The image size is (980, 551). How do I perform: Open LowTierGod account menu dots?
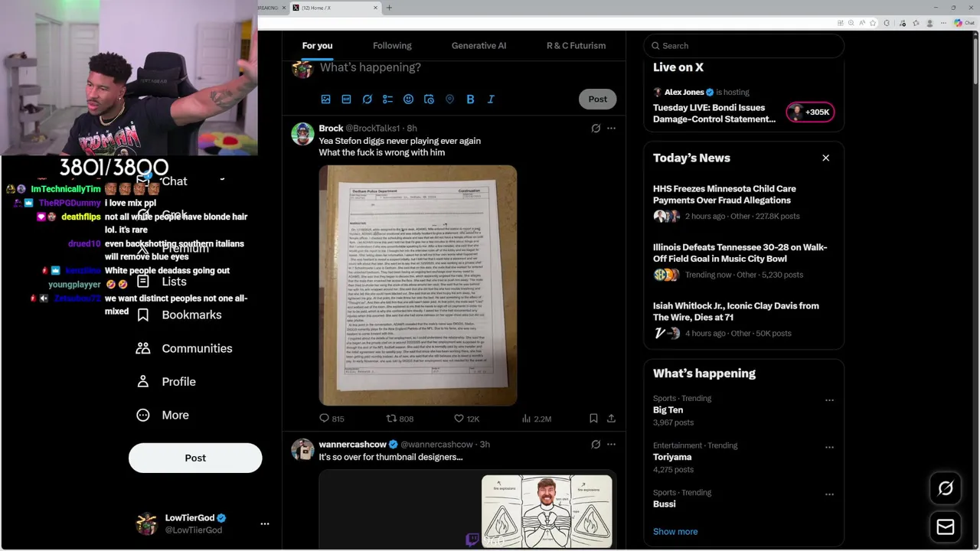click(x=265, y=523)
